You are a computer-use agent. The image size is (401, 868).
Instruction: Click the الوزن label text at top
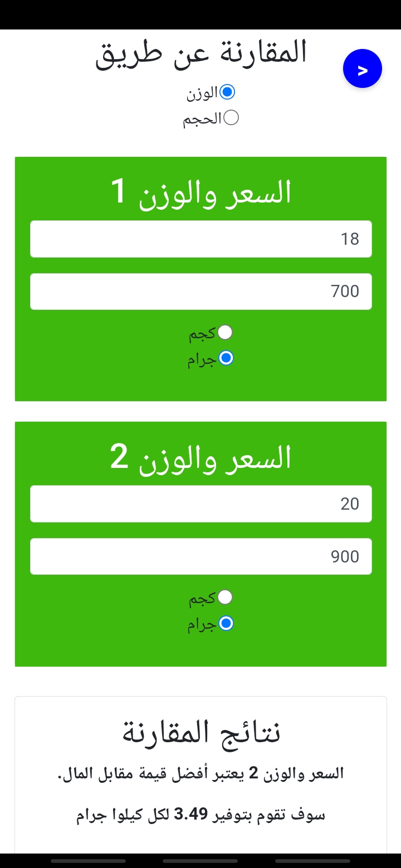(x=202, y=93)
